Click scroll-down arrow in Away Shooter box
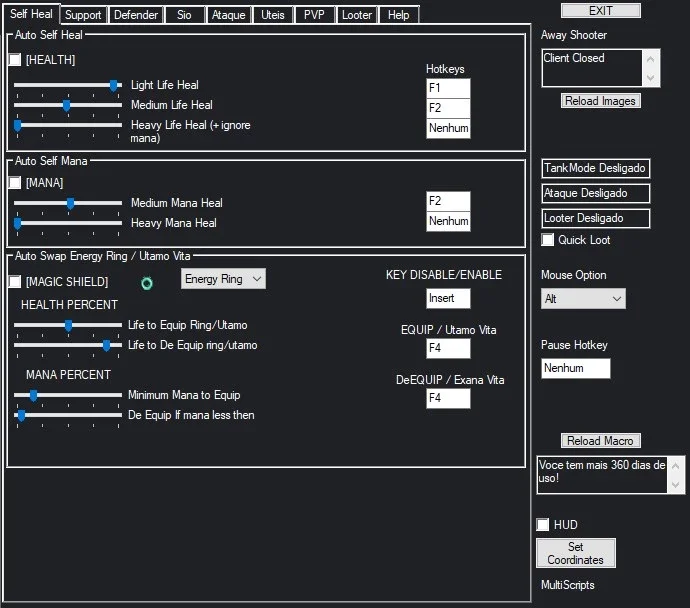This screenshot has width=690, height=608. coord(651,78)
